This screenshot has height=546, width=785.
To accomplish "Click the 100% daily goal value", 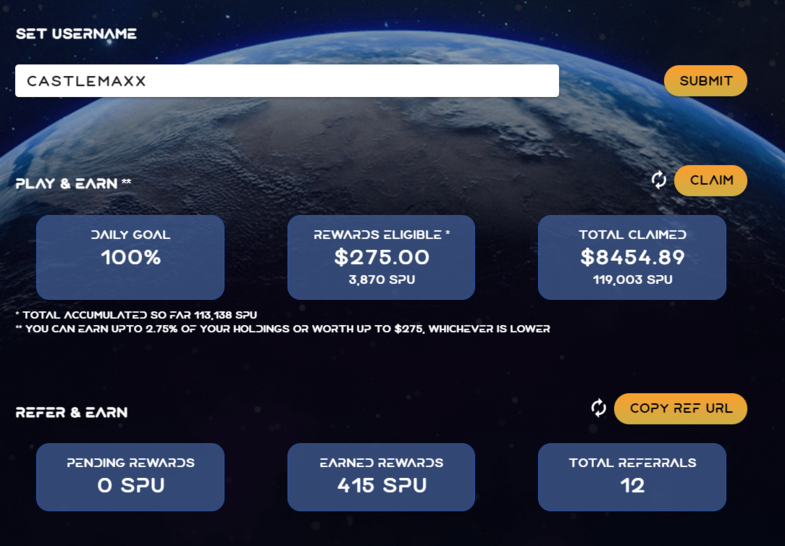I will point(131,257).
